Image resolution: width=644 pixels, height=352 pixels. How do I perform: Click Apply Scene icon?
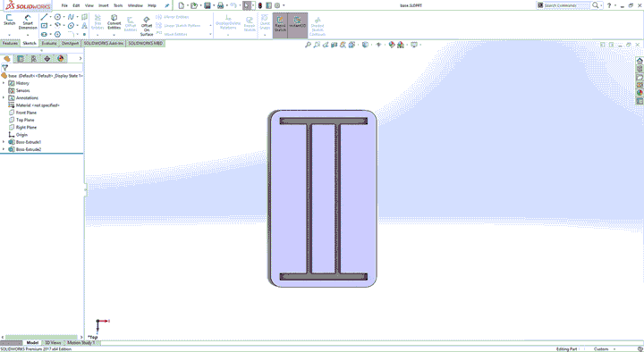pos(401,45)
